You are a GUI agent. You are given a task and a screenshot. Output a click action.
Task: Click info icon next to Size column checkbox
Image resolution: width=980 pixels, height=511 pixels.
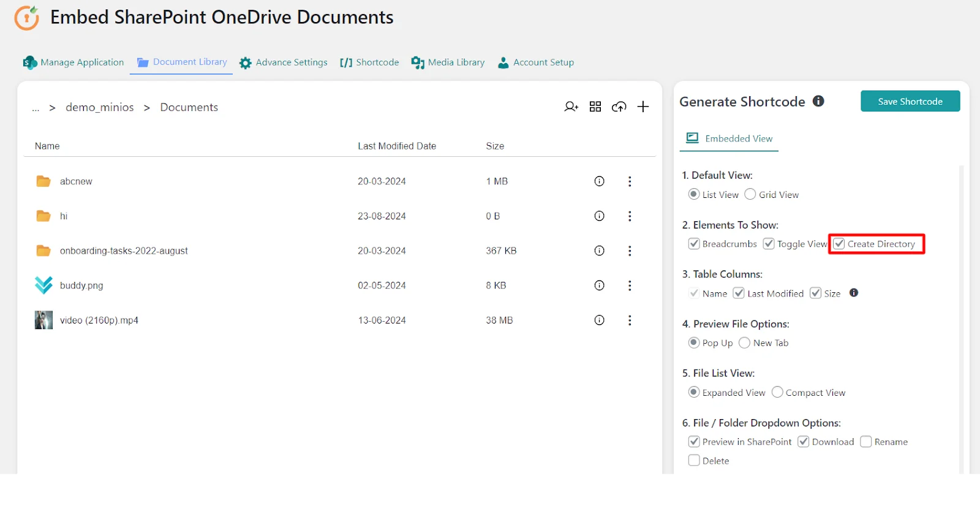coord(854,293)
